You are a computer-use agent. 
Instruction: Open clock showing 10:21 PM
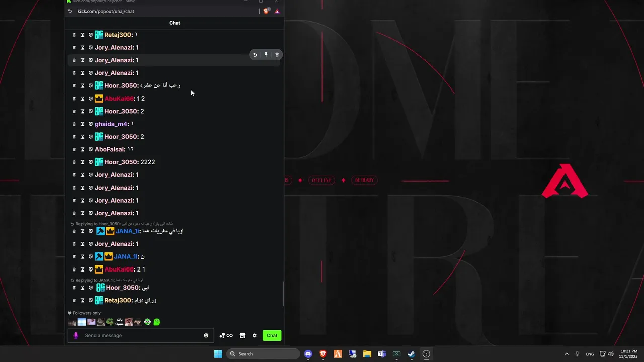coord(628,354)
